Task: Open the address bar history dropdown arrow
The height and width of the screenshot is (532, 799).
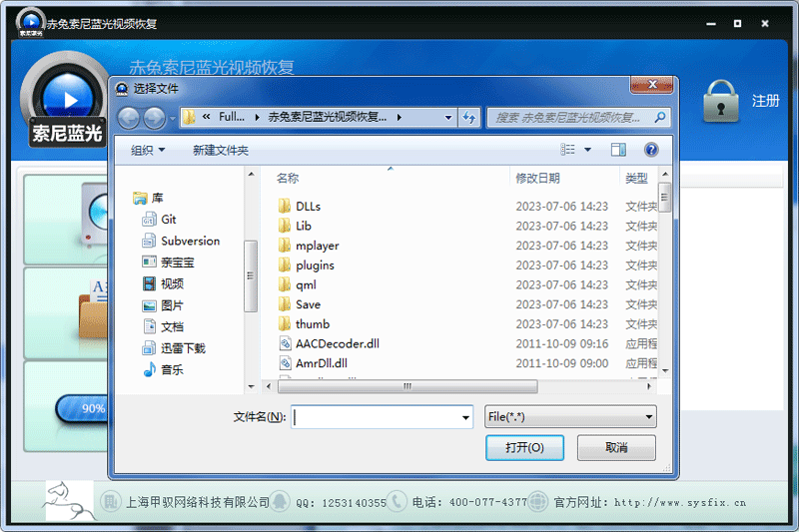Action: click(447, 118)
